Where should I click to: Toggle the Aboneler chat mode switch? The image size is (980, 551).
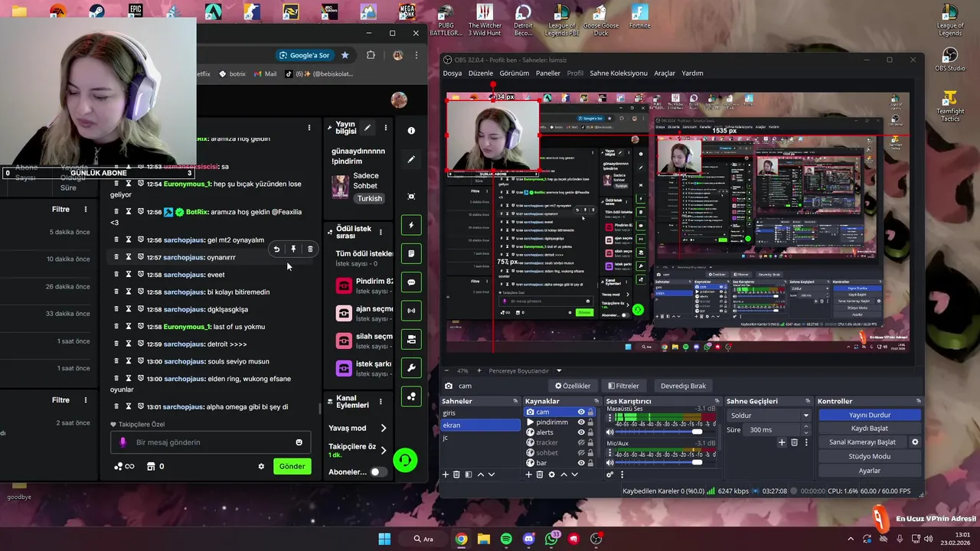378,472
